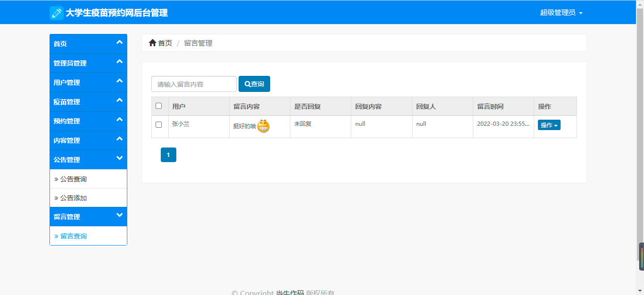Click null in 回复人 column

click(x=421, y=124)
